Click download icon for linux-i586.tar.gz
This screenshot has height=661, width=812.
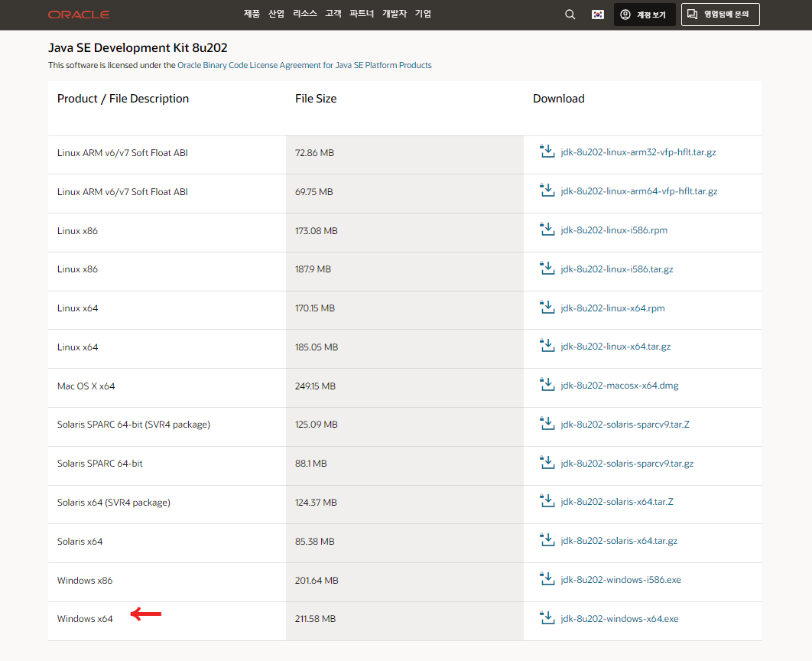click(x=547, y=268)
